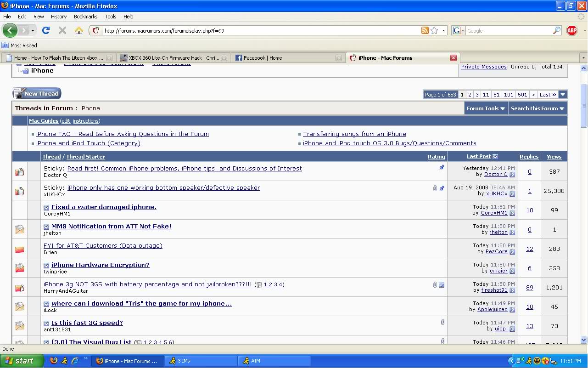This screenshot has height=369, width=588.
Task: Close the Home - How To Flash tab
Action: coord(109,58)
